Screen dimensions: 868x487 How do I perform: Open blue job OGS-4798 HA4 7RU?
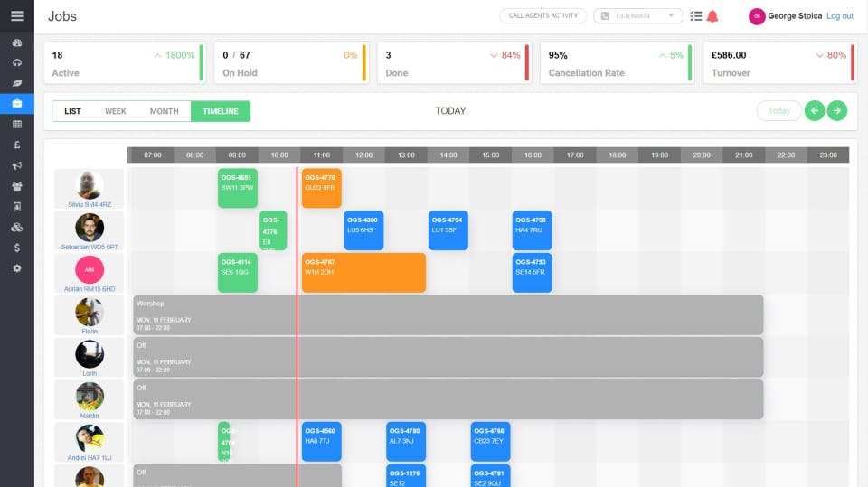532,230
